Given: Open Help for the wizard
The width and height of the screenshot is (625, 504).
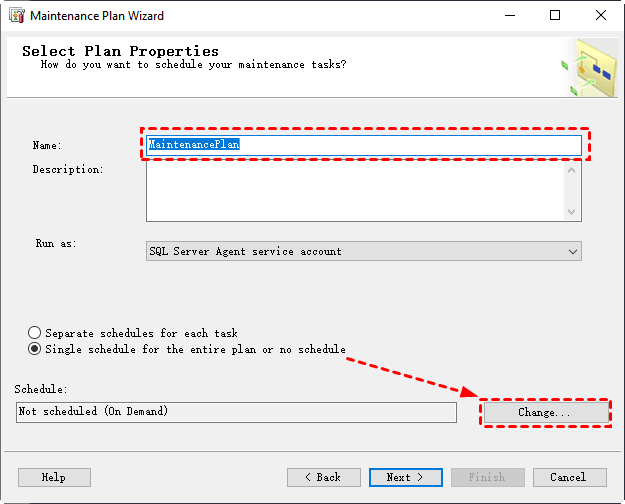Looking at the screenshot, I should tap(54, 477).
